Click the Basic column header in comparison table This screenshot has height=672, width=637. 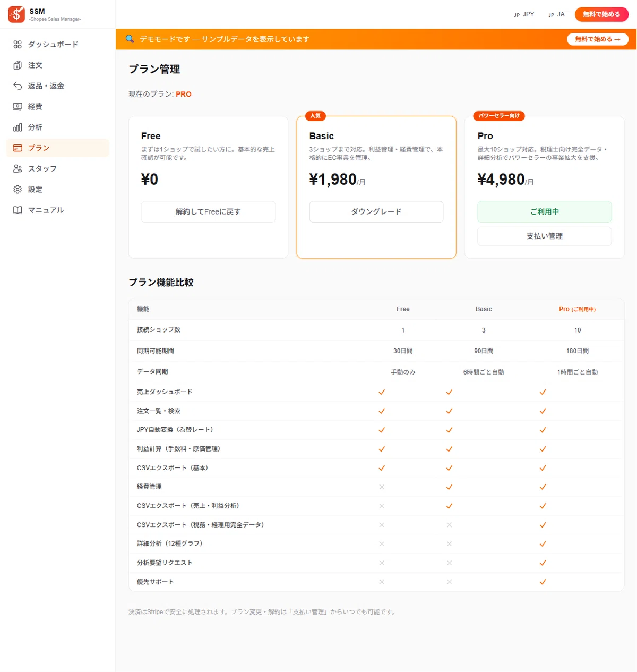pyautogui.click(x=484, y=309)
